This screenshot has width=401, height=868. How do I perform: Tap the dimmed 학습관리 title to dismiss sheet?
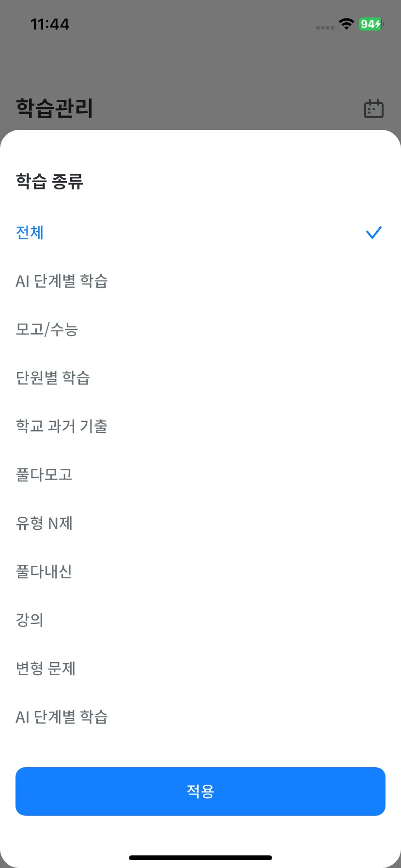[54, 108]
